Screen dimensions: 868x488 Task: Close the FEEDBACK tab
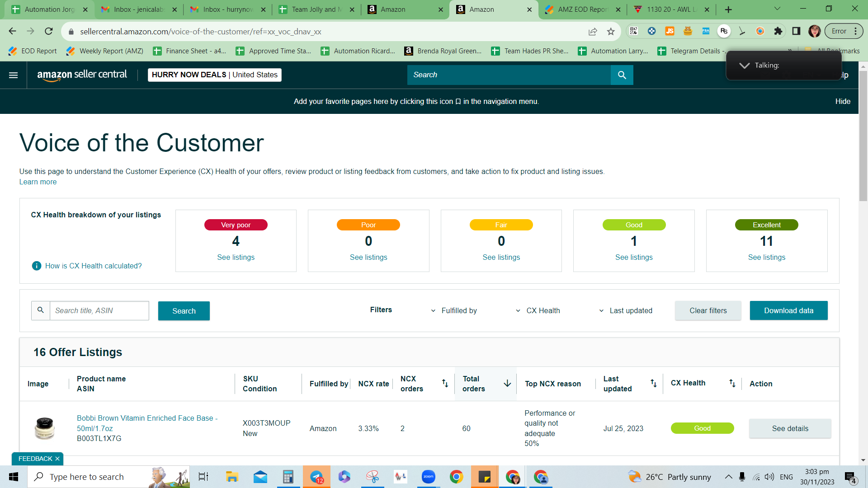57,459
